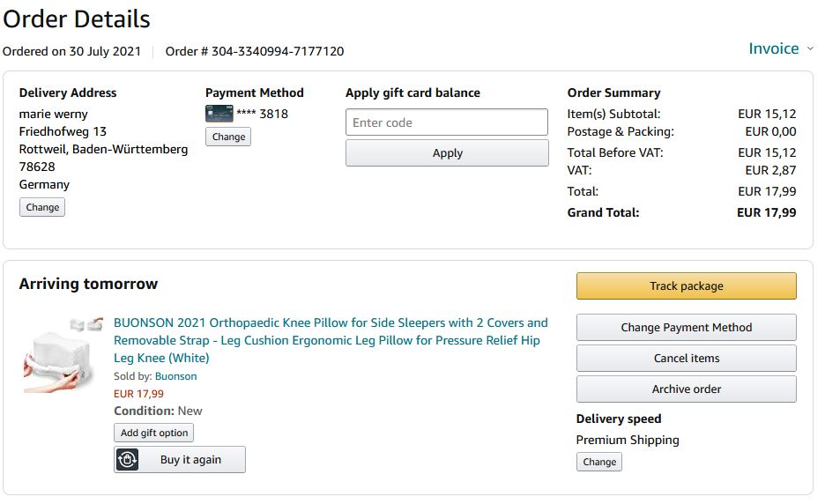This screenshot has height=504, width=825.
Task: Expand the Invoice dropdown
Action: click(774, 48)
